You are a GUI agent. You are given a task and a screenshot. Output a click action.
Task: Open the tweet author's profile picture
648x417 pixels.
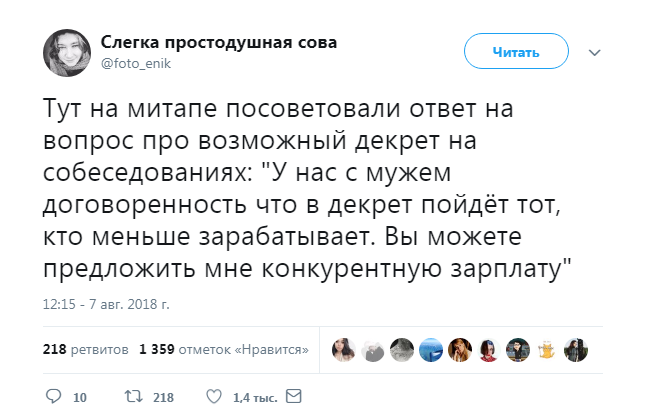click(x=67, y=51)
